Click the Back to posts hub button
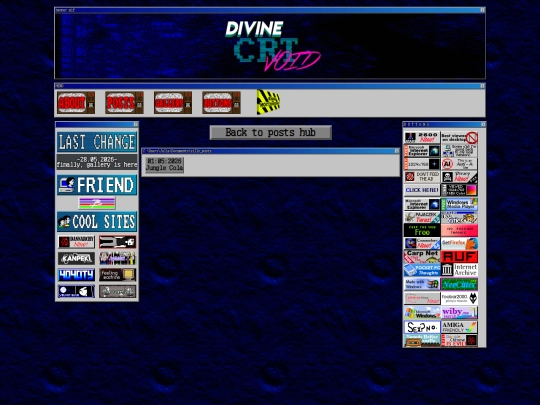 pyautogui.click(x=271, y=133)
